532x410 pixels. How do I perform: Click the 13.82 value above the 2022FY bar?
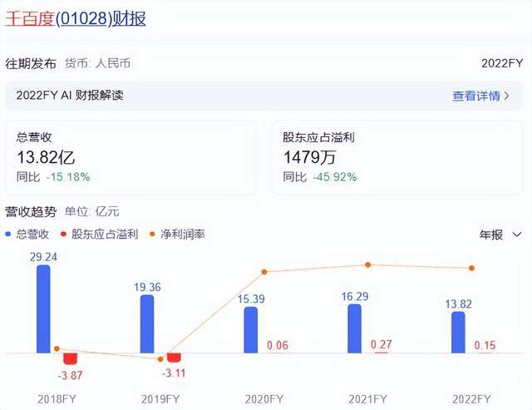pyautogui.click(x=458, y=304)
